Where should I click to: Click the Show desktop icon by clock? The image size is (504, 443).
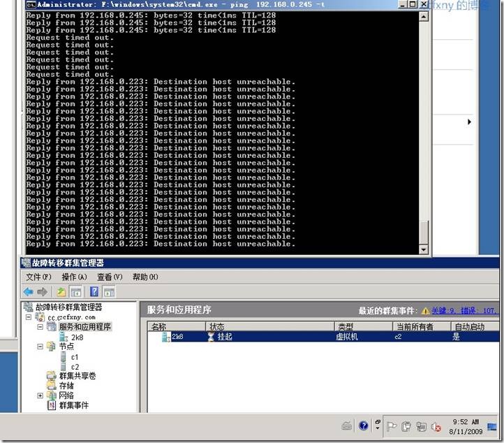click(x=492, y=427)
